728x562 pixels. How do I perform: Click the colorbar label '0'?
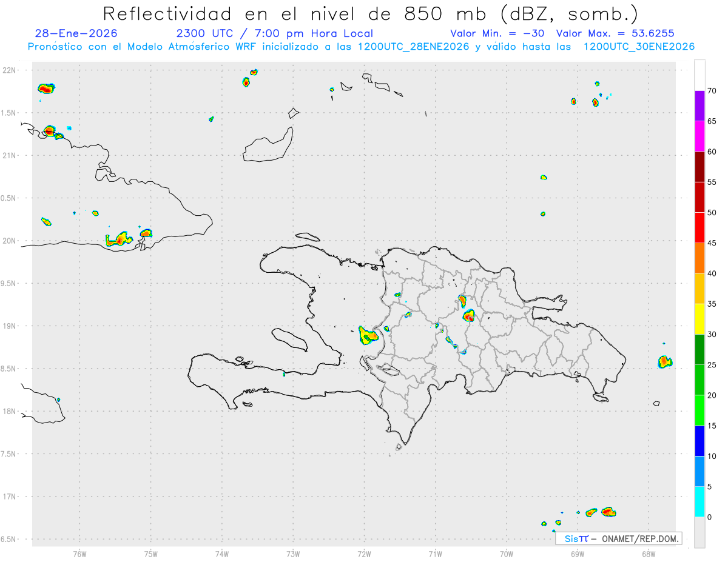[709, 517]
